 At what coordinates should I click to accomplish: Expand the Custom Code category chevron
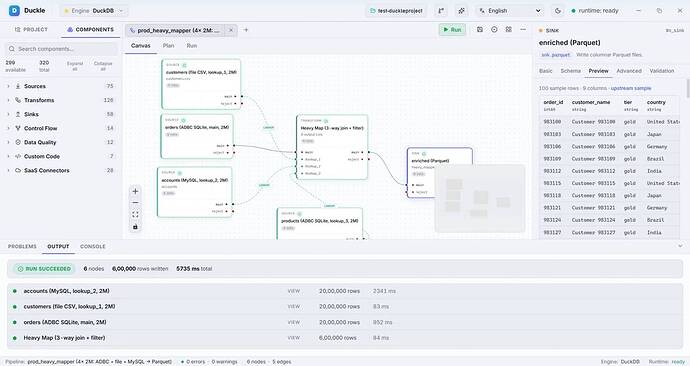point(8,157)
